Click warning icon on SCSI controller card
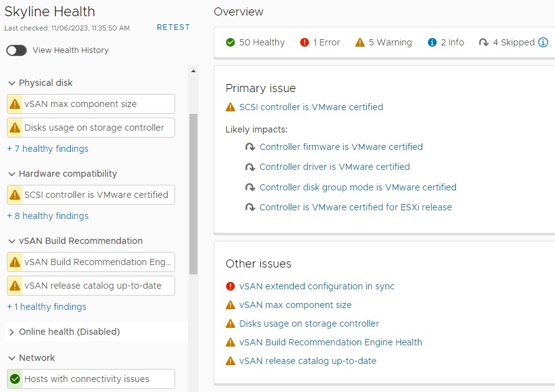The height and width of the screenshot is (392, 555). pyautogui.click(x=15, y=195)
